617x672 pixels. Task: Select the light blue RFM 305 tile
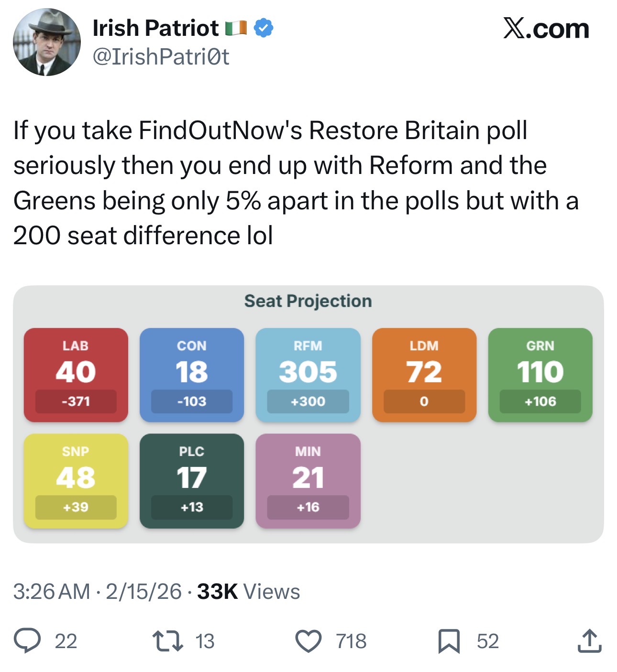click(x=308, y=375)
